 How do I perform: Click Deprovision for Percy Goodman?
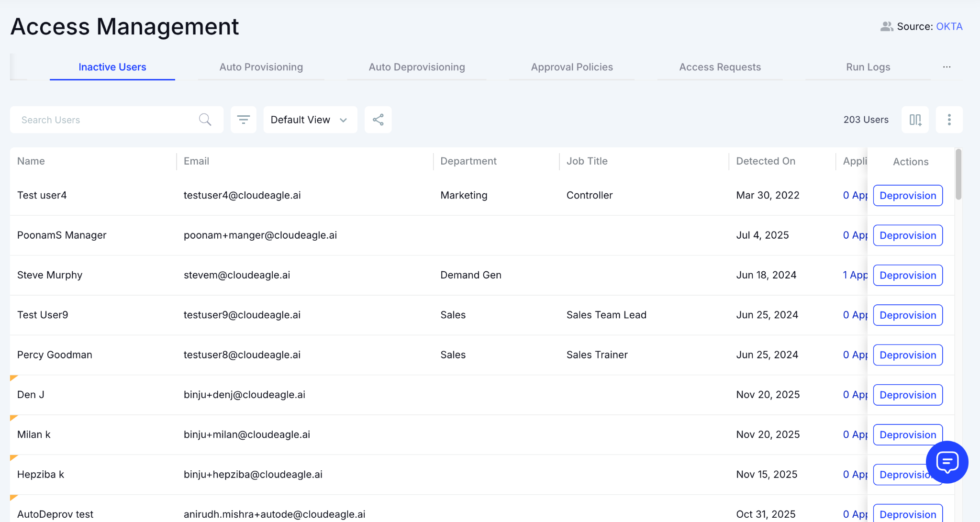[907, 355]
